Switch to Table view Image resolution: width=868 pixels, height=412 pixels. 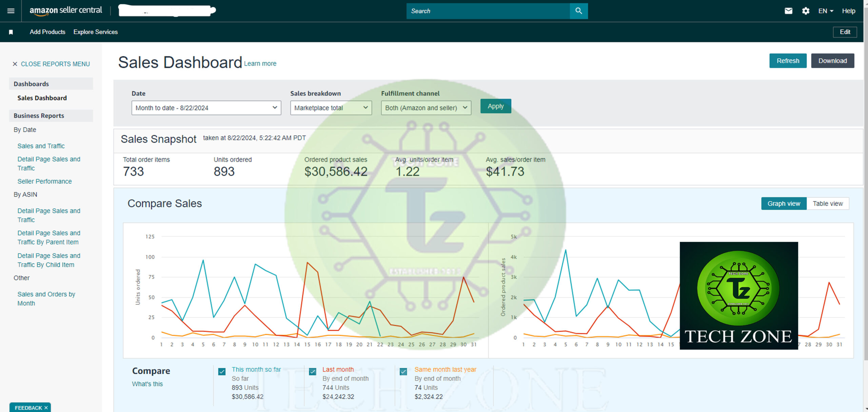[x=828, y=204]
